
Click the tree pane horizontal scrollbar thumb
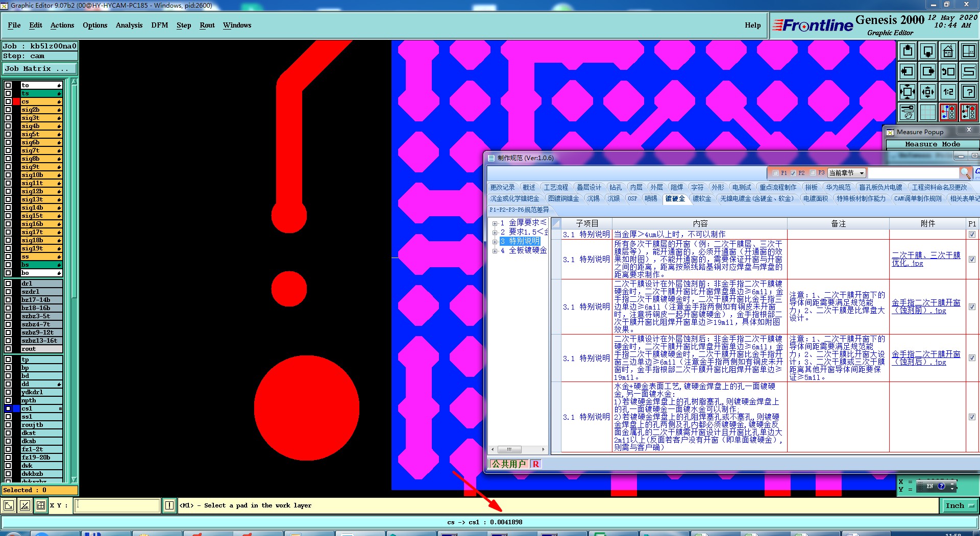click(x=509, y=449)
